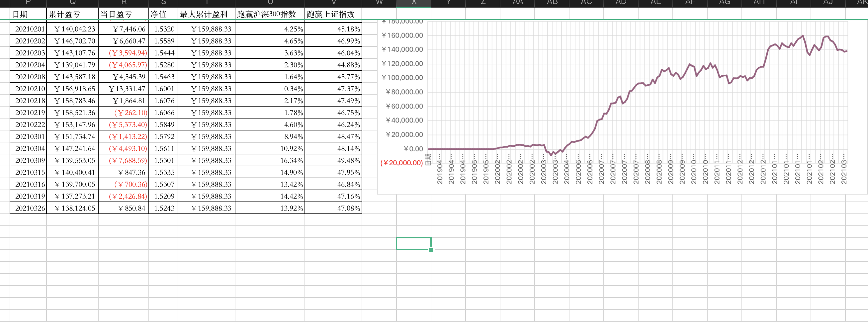
Task: Click percentage cell 45.18%
Action: 333,29
